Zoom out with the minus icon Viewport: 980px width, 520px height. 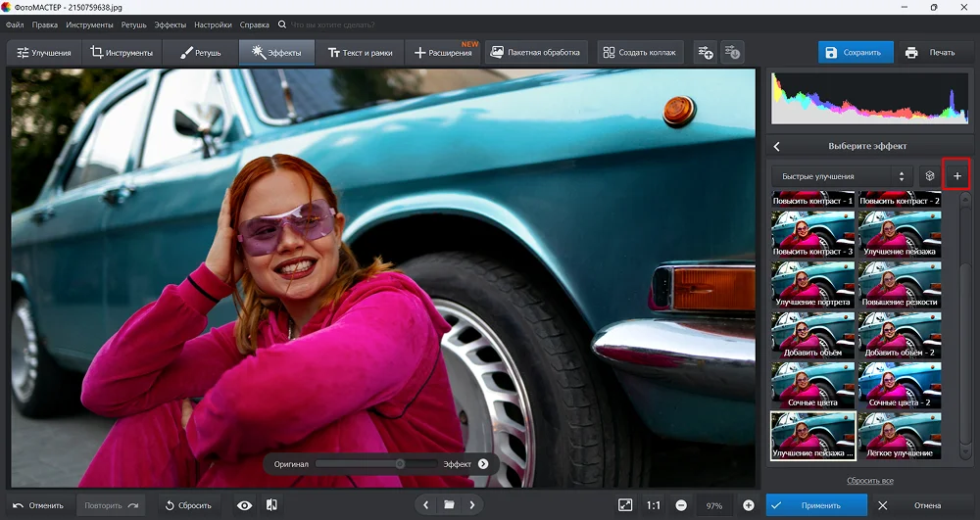pos(681,505)
